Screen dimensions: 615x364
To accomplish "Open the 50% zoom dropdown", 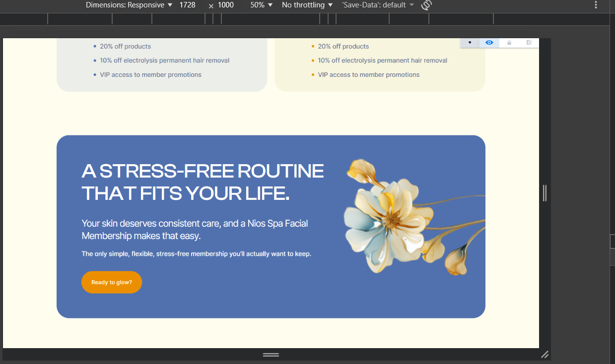I will pos(261,5).
